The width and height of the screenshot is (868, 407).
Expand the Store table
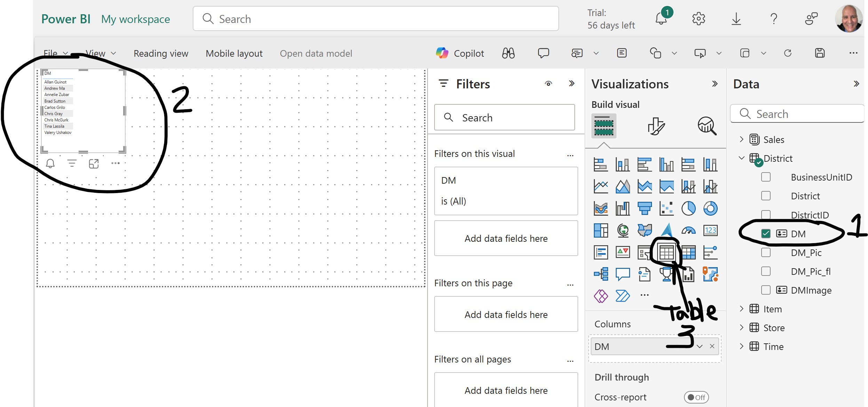pos(741,328)
